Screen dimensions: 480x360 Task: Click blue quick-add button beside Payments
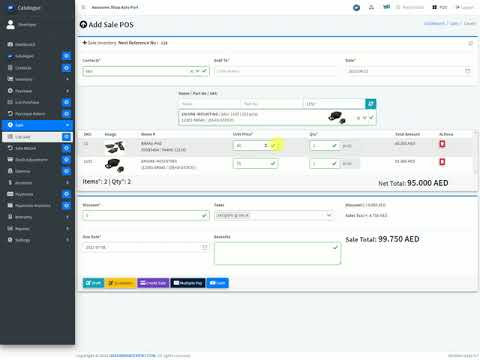tap(67, 194)
